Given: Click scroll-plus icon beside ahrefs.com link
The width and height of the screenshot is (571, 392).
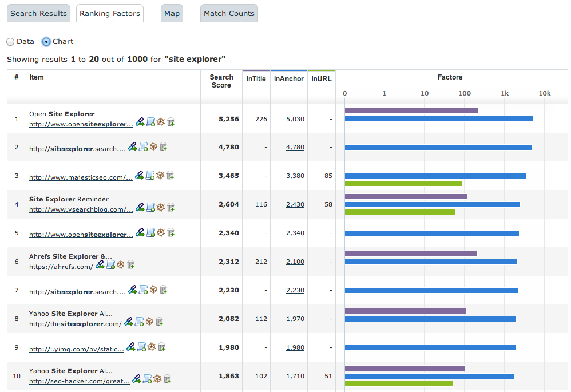Looking at the screenshot, I should point(110,264).
